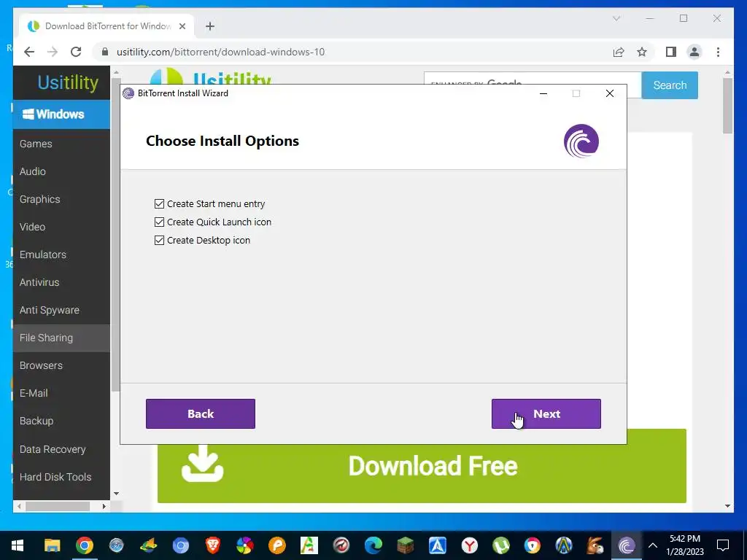This screenshot has height=560, width=747.
Task: Click the page vertical scrollbar thumb
Action: click(727, 106)
